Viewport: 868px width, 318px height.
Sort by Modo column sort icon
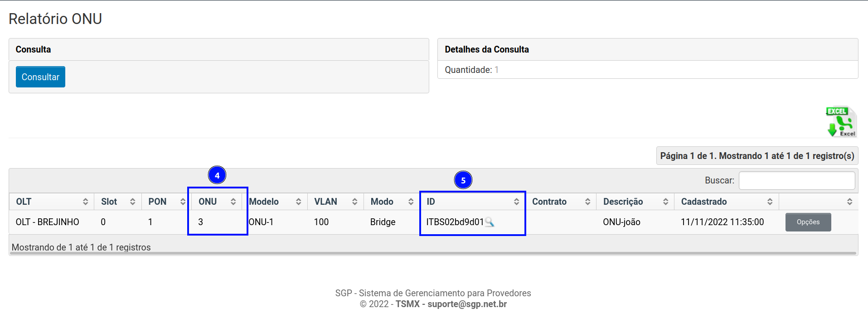point(411,202)
